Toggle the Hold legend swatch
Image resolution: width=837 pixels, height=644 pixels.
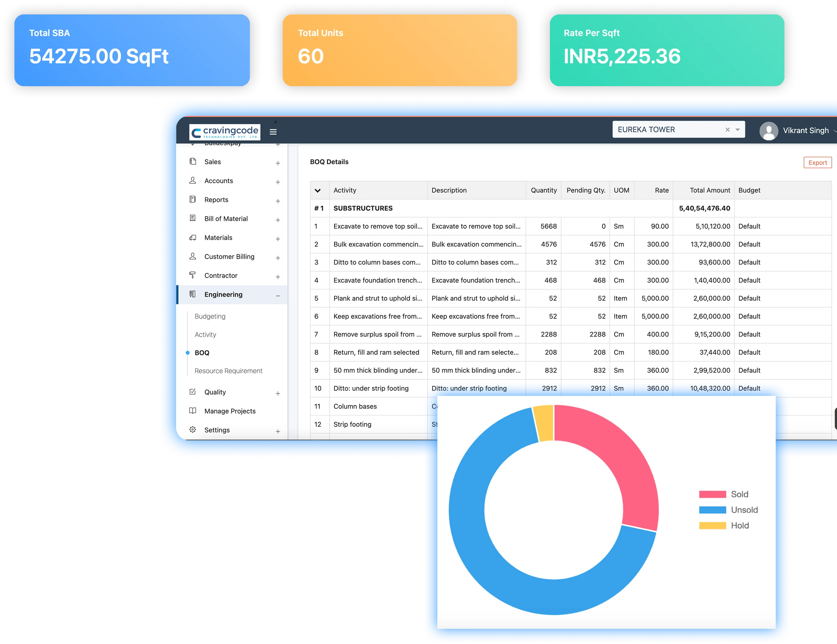[712, 526]
